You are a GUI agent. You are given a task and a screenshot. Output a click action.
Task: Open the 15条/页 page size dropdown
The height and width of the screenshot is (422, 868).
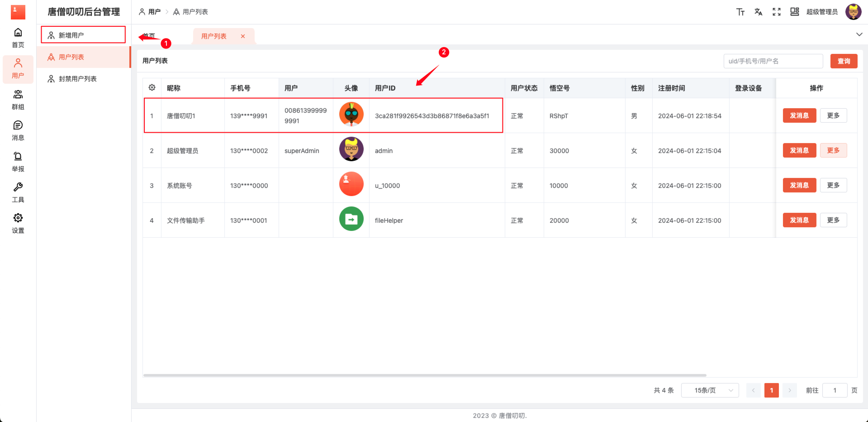pos(710,390)
